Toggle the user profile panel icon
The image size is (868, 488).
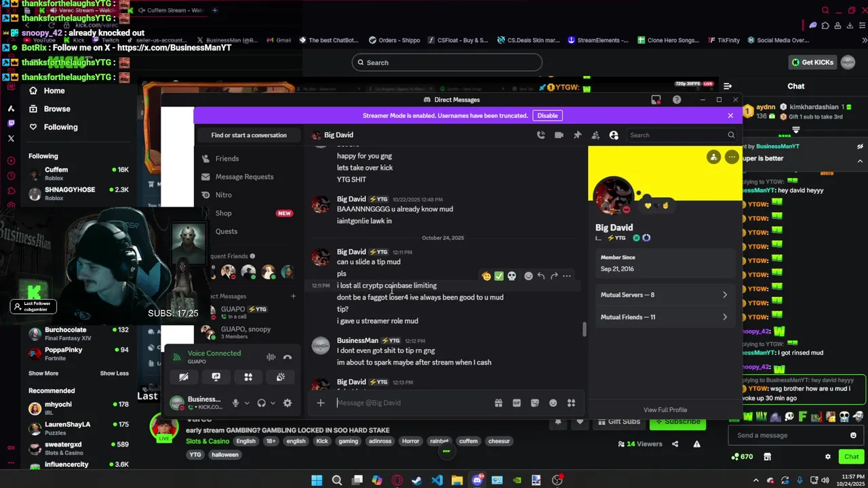(614, 135)
